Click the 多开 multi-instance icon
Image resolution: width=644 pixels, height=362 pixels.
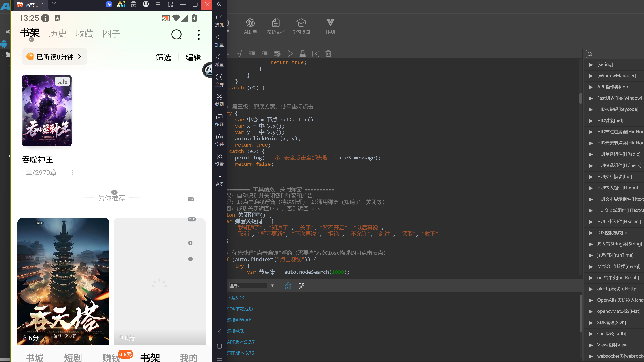(219, 120)
